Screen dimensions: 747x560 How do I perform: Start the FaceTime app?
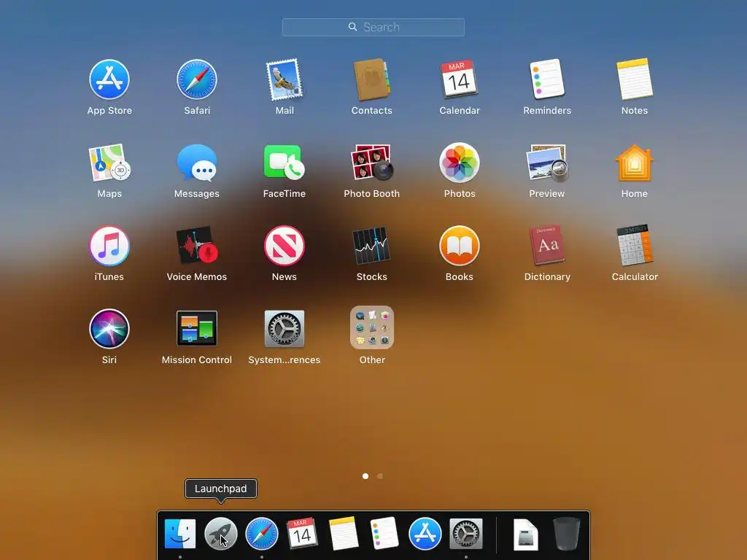pyautogui.click(x=285, y=163)
